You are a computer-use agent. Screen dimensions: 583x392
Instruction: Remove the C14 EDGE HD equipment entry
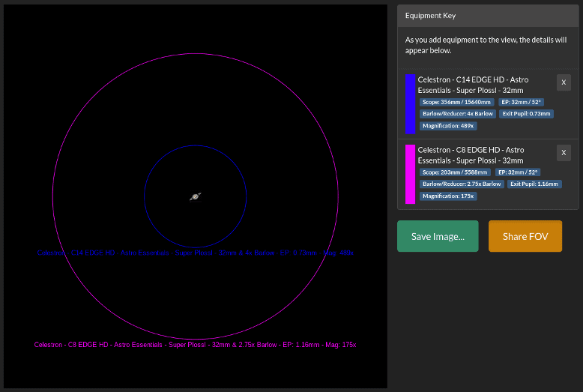pyautogui.click(x=564, y=82)
